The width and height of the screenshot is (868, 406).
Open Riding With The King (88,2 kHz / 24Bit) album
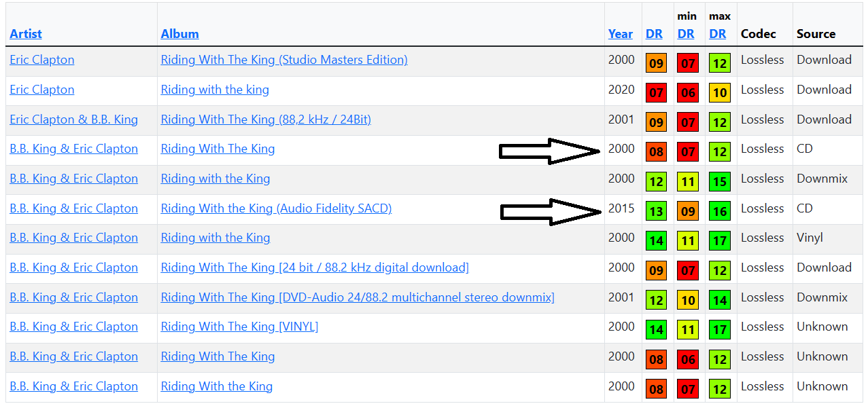click(266, 119)
